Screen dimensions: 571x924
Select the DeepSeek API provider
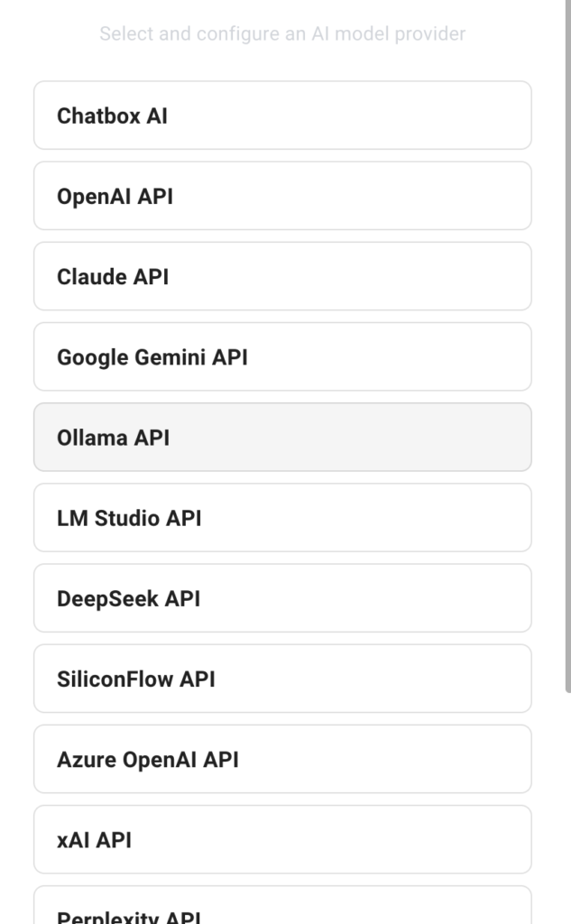click(282, 597)
